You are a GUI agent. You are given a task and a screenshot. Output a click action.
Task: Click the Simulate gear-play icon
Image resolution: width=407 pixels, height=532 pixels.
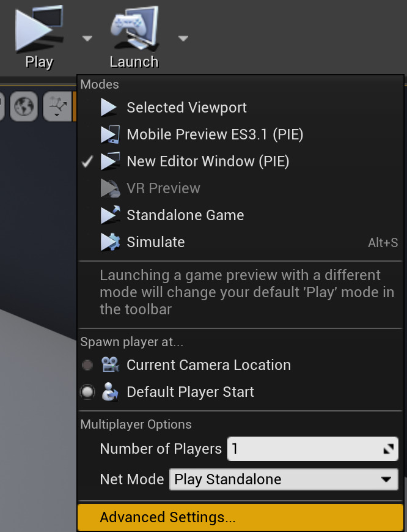coord(110,242)
